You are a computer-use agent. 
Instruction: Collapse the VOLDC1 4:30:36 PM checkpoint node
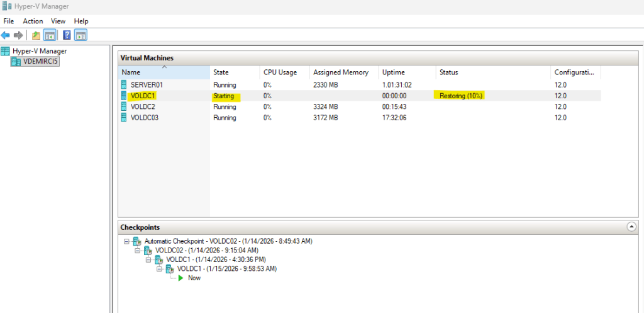pos(149,259)
